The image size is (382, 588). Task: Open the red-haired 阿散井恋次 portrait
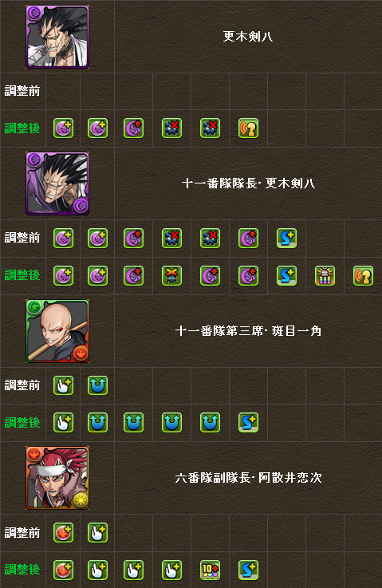pyautogui.click(x=57, y=478)
